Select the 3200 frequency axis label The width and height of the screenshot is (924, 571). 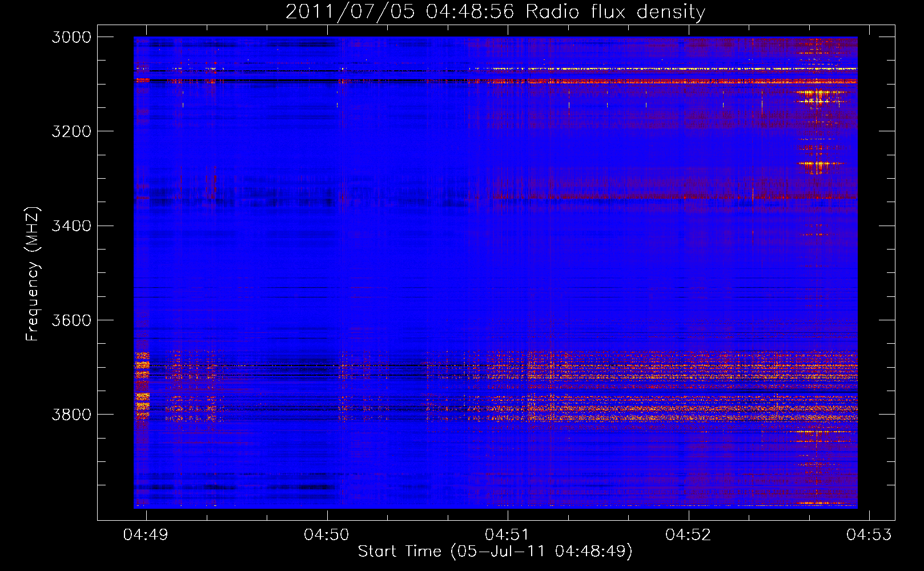click(x=71, y=131)
